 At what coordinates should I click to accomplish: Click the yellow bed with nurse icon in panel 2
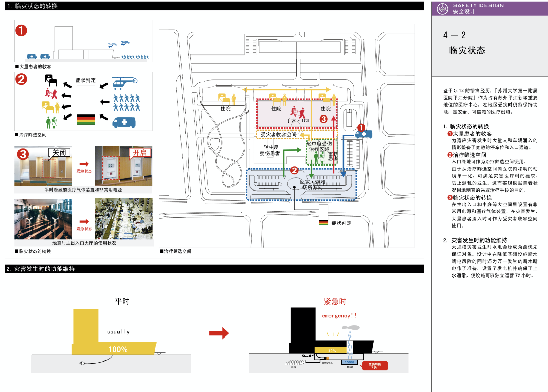point(51,107)
